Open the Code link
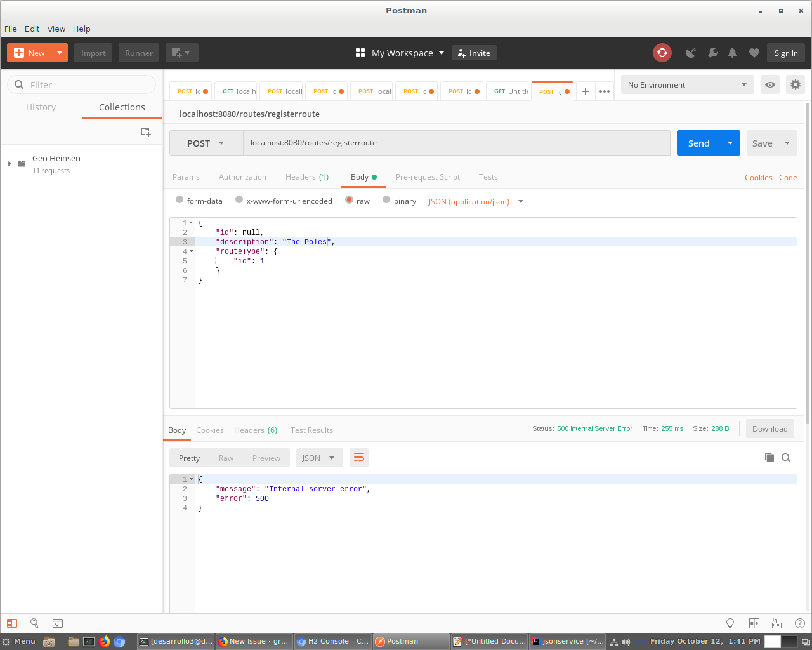This screenshot has width=812, height=650. (788, 178)
